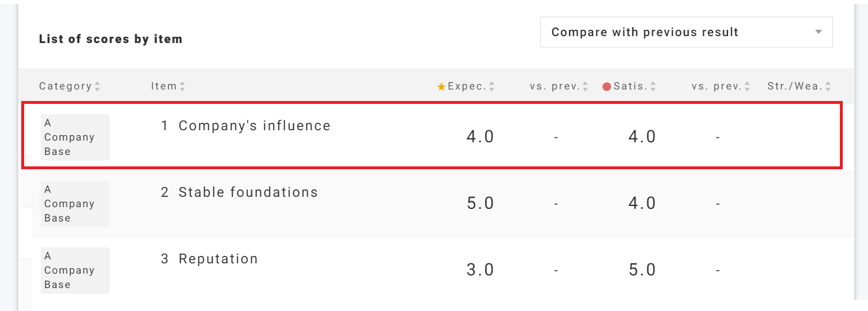868x311 pixels.
Task: Sort by Category column icon
Action: pos(98,87)
